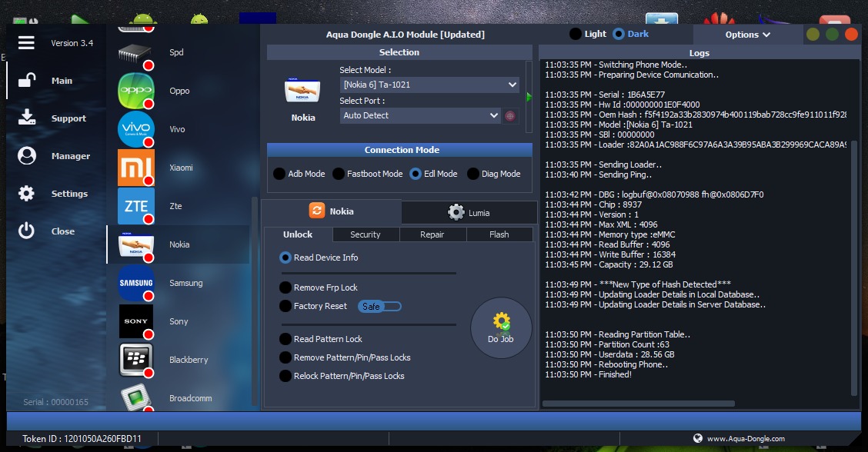Click the Manager user icon
Screen dimensions: 868x452
tap(27, 155)
